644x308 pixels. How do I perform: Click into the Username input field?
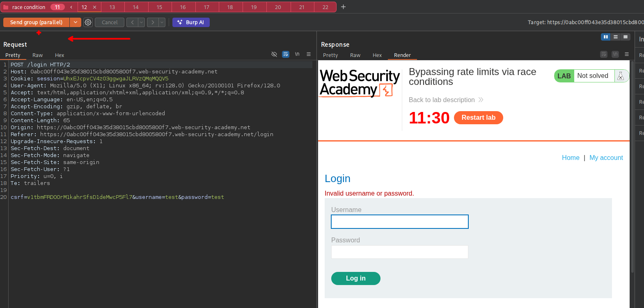tap(399, 222)
